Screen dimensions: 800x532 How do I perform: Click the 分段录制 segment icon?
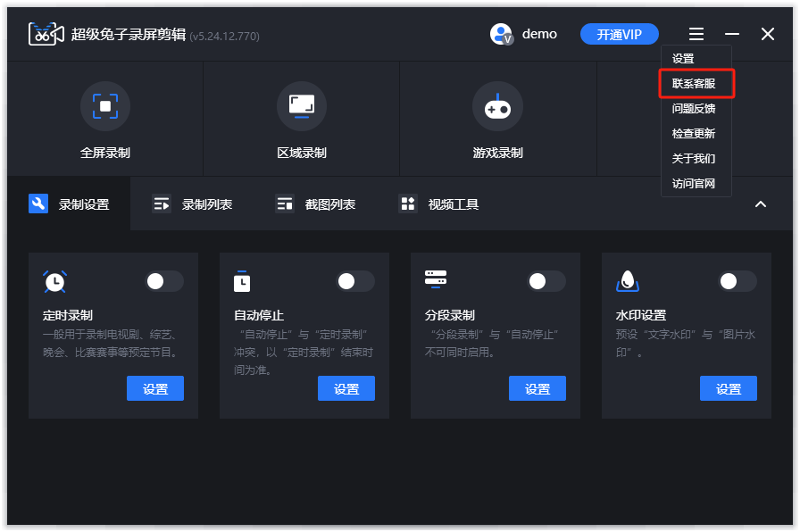(436, 279)
